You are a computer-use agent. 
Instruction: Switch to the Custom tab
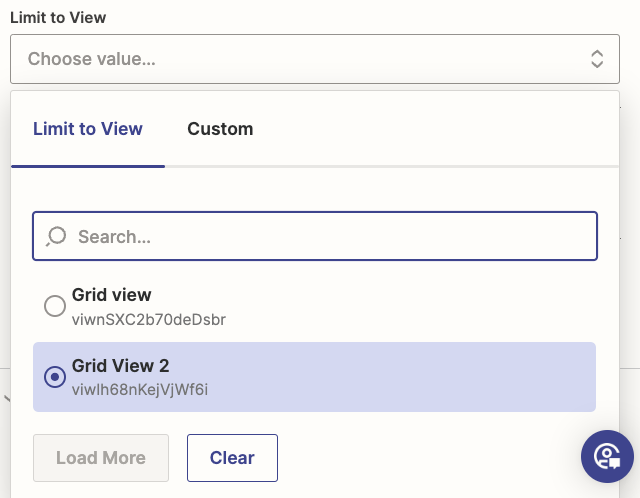click(x=220, y=128)
